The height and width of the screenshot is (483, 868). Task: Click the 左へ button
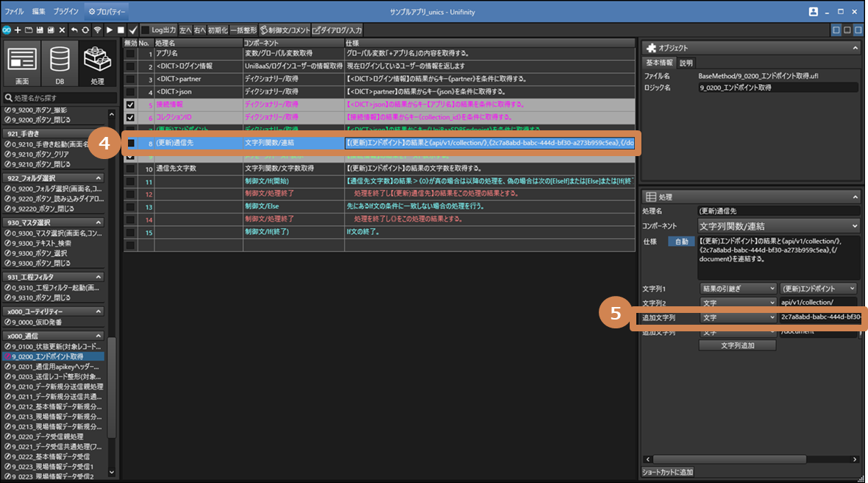pyautogui.click(x=185, y=30)
